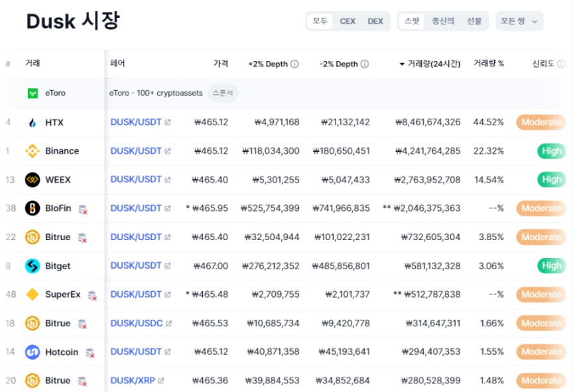Screen dimensions: 573x392
Task: Click reserve warning icon next to SuperEx
Action: coord(92,296)
